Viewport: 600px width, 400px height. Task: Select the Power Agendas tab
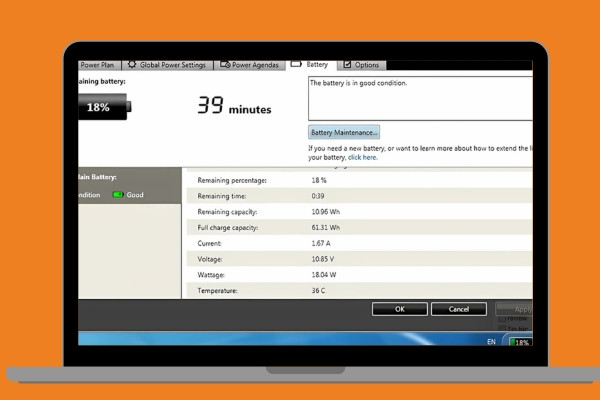point(254,65)
